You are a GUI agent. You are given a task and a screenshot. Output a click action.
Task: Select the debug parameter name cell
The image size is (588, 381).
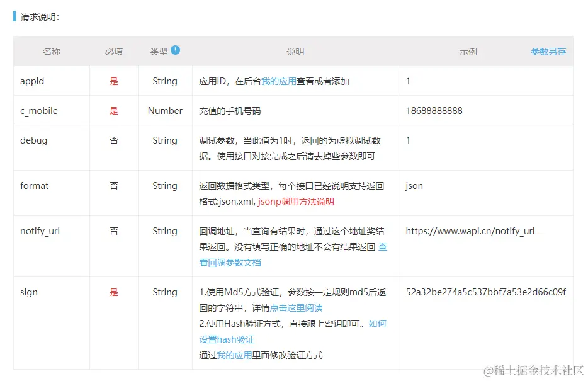click(34, 140)
